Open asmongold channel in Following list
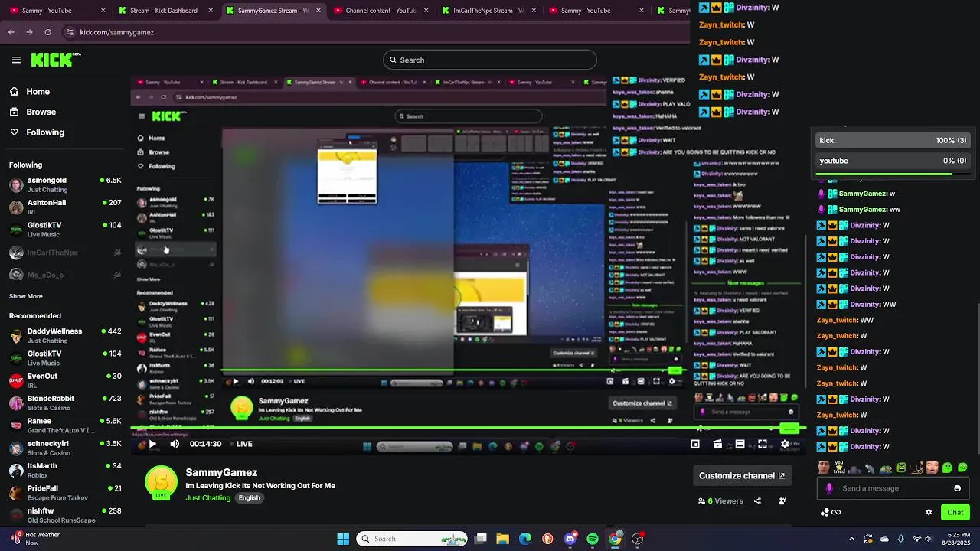This screenshot has width=980, height=551. point(64,184)
